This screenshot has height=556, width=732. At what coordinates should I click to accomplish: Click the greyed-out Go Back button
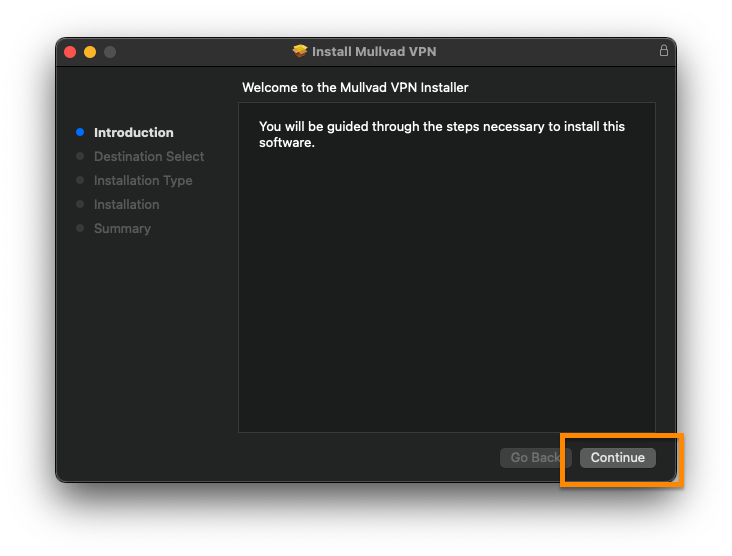pos(535,457)
